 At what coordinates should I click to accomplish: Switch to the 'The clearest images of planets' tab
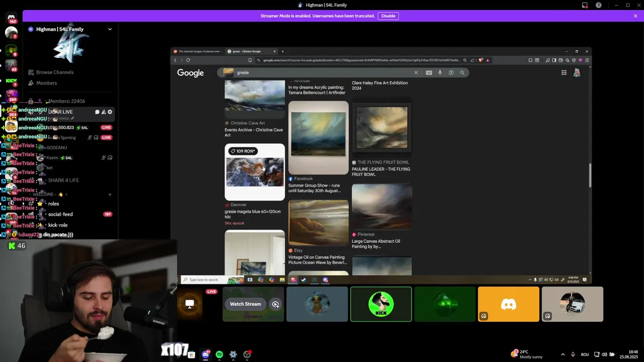tap(197, 51)
